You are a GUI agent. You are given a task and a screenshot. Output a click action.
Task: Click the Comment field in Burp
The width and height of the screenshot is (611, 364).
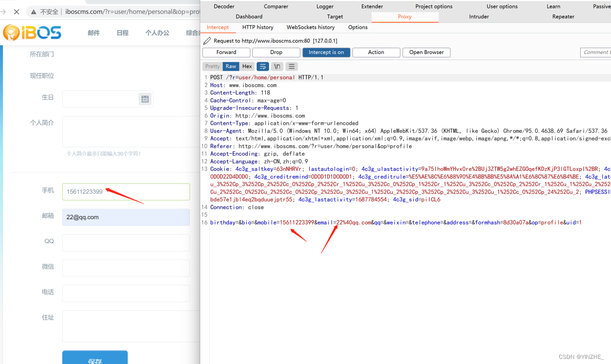pos(596,53)
